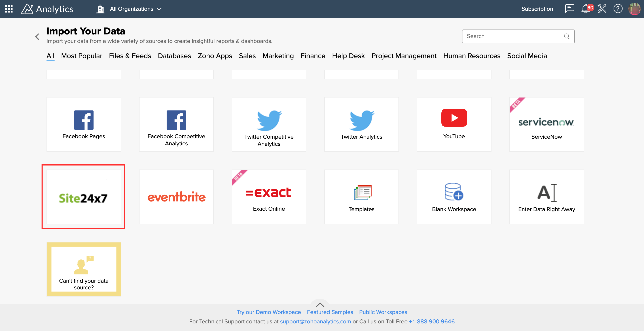Image resolution: width=644 pixels, height=331 pixels.
Task: Open the apps grid launcher icon
Action: [9, 9]
